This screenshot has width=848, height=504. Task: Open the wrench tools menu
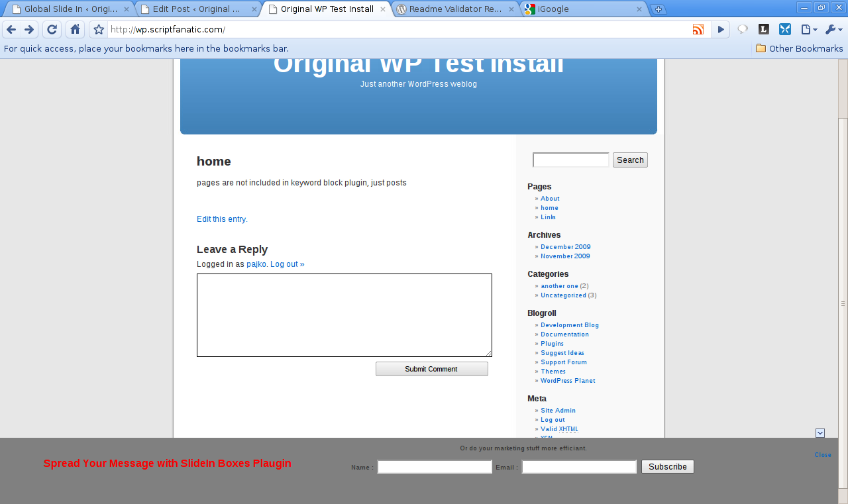pos(833,29)
